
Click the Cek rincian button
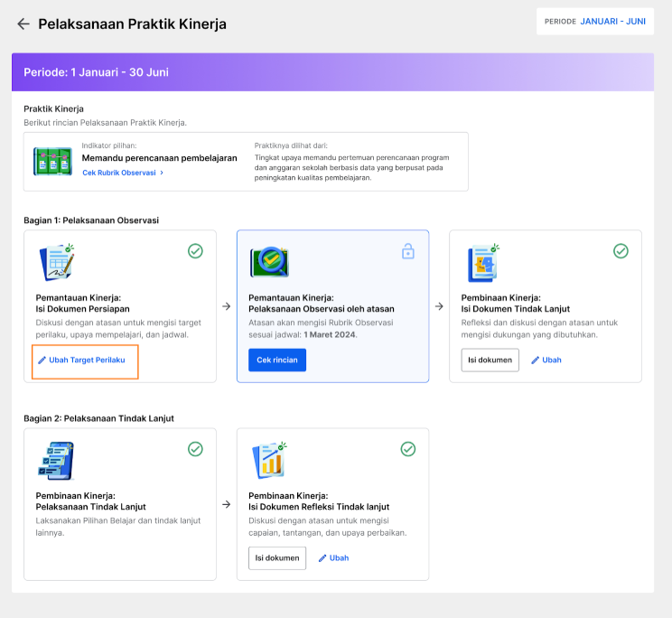(x=277, y=360)
